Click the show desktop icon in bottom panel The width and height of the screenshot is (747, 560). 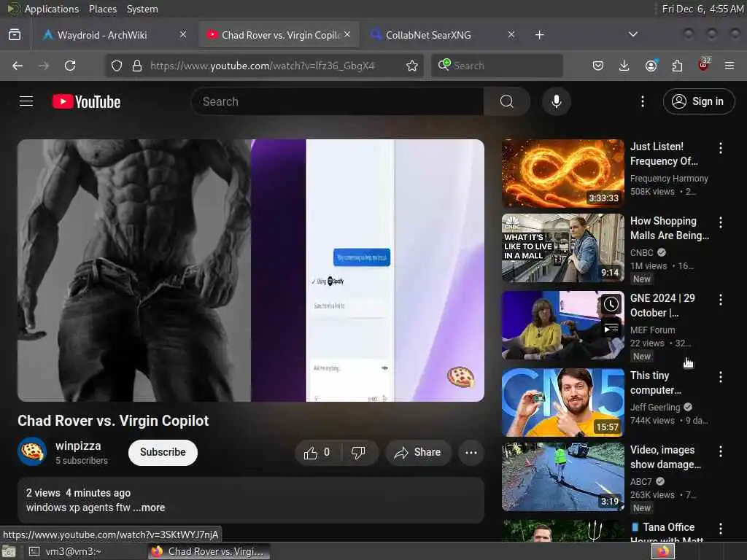(9, 551)
